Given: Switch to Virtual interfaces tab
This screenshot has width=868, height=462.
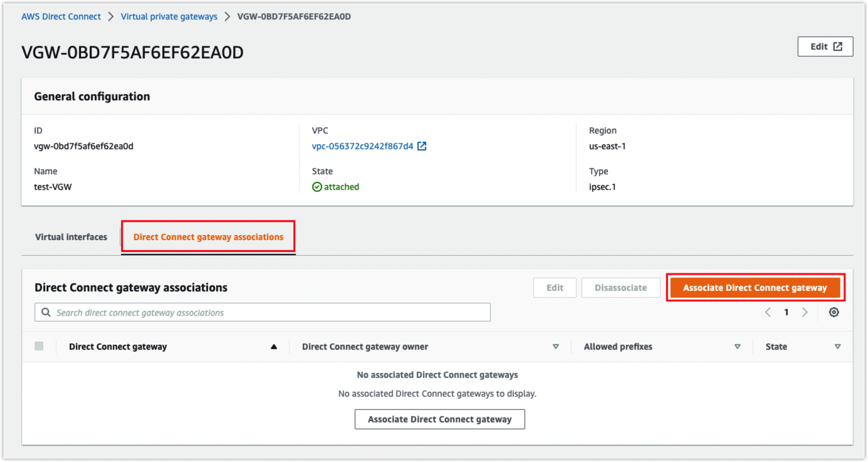Looking at the screenshot, I should (x=71, y=237).
